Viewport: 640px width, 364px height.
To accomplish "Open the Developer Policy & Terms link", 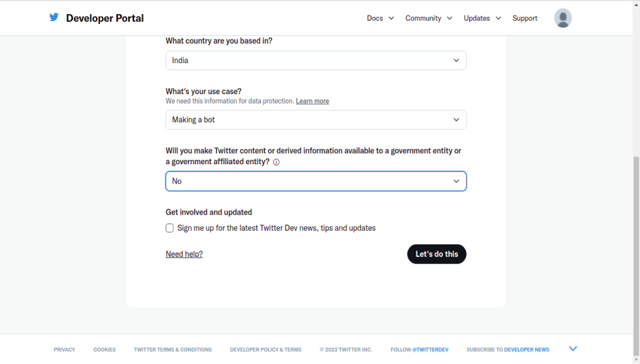I will 266,350.
